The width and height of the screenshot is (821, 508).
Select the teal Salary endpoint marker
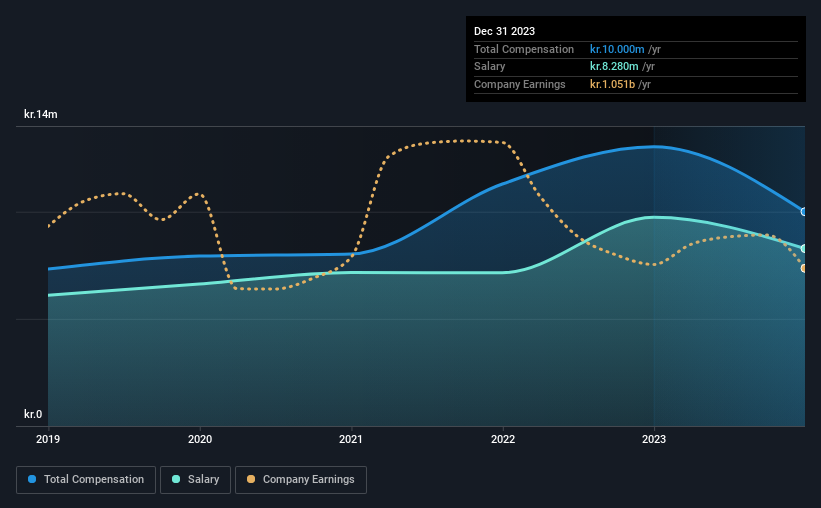pos(804,249)
